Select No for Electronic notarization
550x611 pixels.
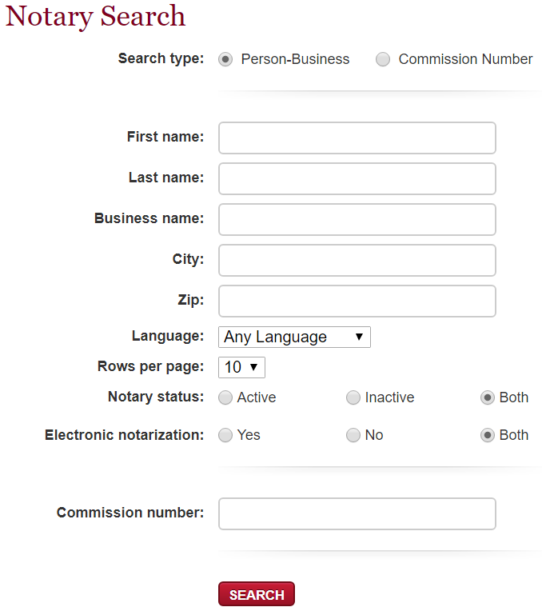(x=353, y=435)
